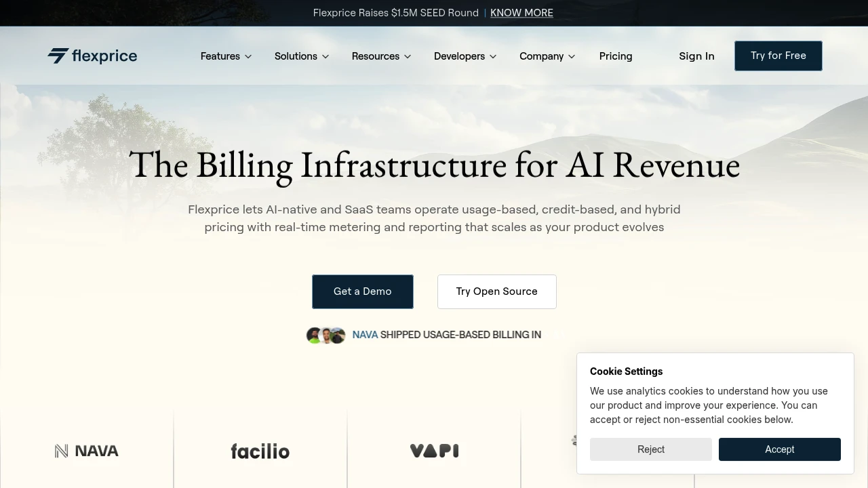Image resolution: width=868 pixels, height=488 pixels.
Task: Accept analytics cookies
Action: click(x=780, y=449)
